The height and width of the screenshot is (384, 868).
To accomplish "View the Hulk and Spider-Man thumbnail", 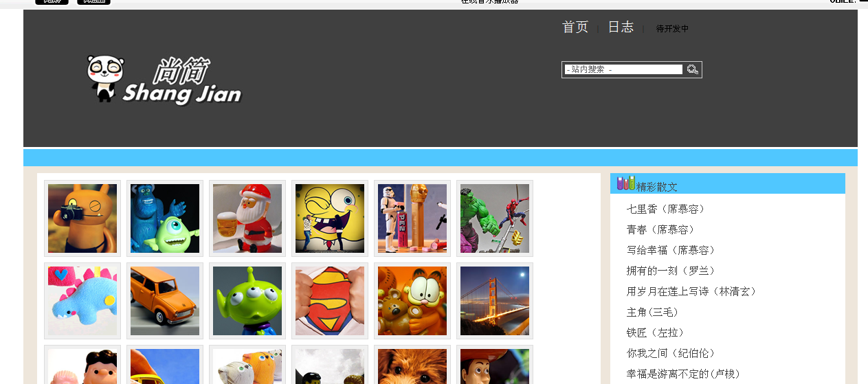I will (x=495, y=218).
